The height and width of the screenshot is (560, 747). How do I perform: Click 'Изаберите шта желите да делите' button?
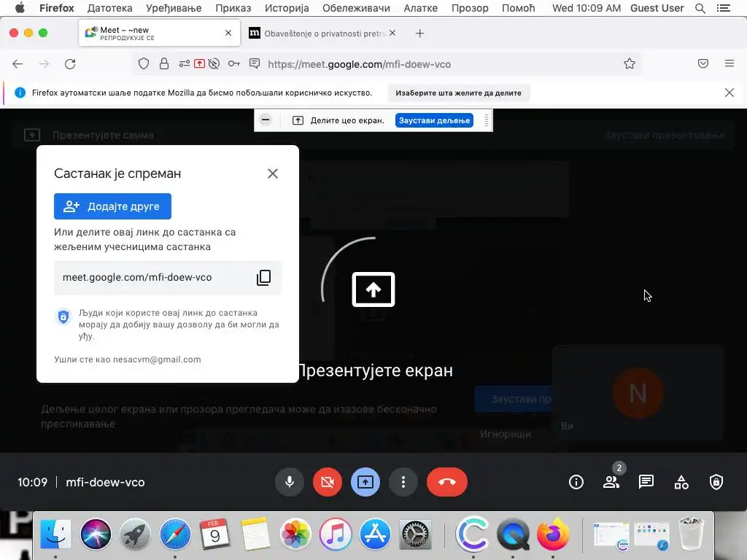coord(458,93)
